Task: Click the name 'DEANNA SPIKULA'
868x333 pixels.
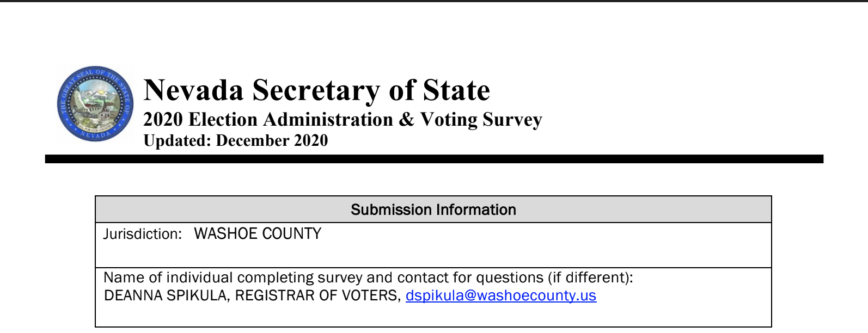Action: click(x=165, y=295)
